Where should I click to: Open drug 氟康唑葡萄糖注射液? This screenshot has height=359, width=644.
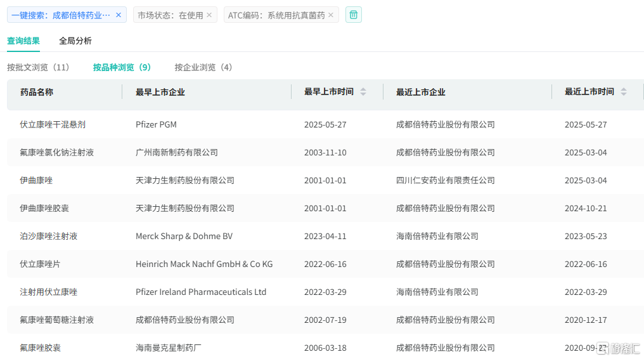click(x=56, y=320)
